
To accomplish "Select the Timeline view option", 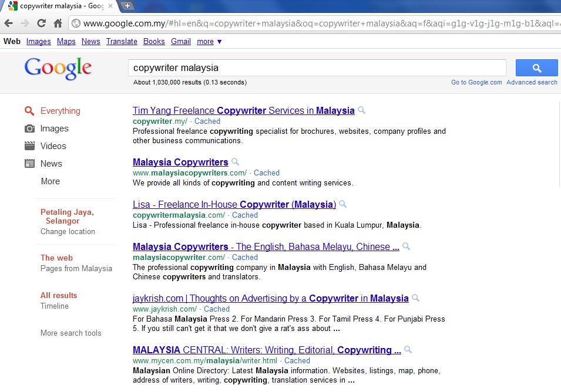I will tap(55, 306).
